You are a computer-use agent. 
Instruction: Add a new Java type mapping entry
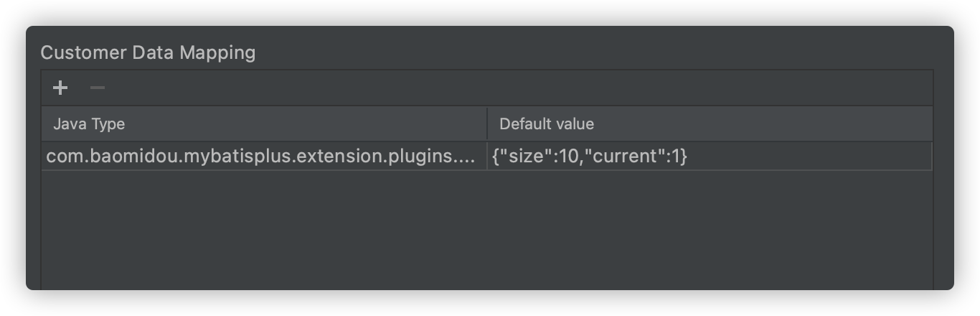[x=60, y=88]
